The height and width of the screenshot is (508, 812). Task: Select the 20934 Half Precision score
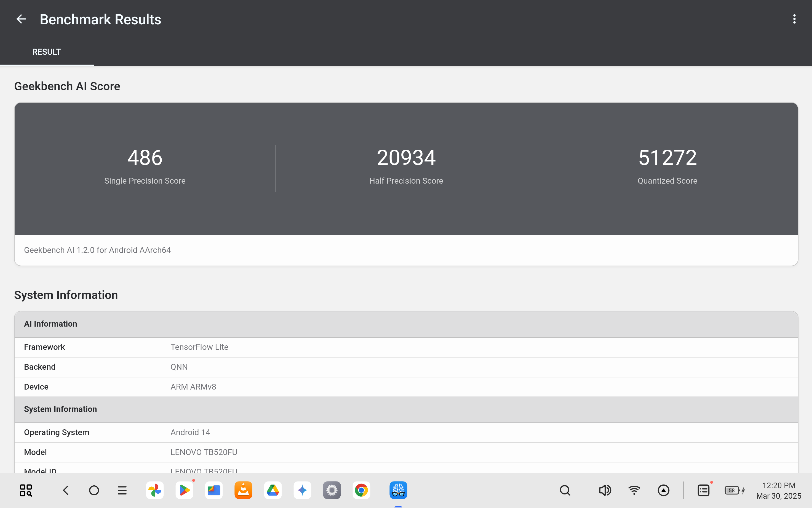click(406, 157)
